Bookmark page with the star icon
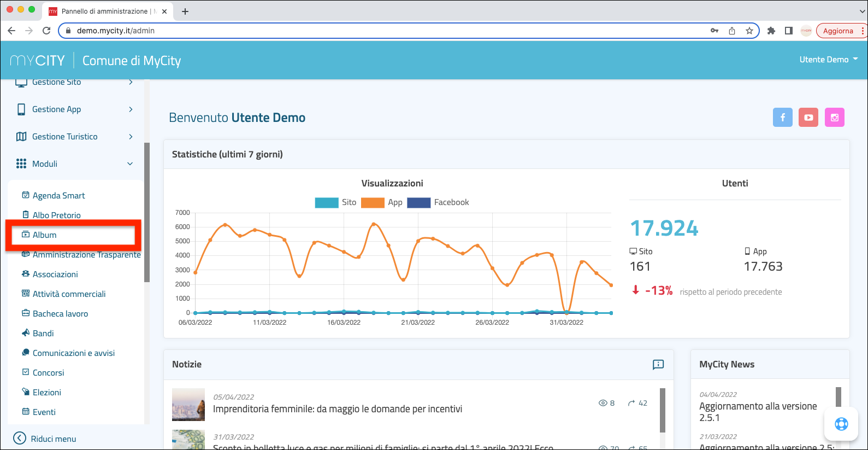 tap(749, 31)
